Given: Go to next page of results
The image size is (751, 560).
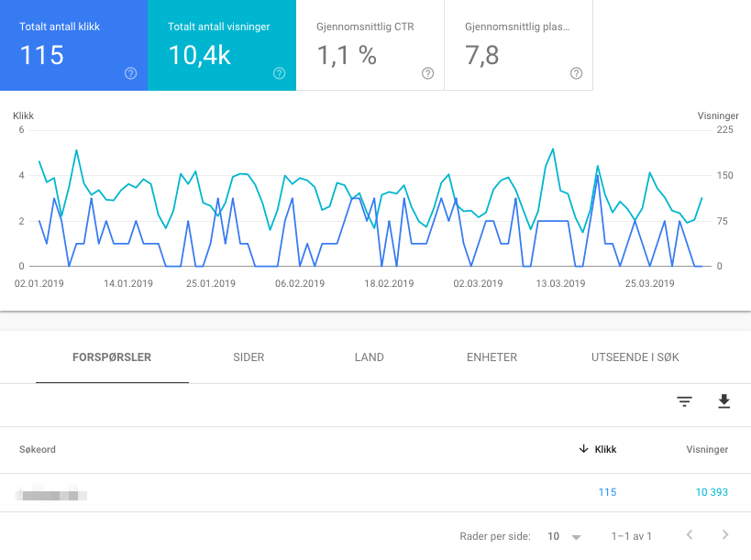Looking at the screenshot, I should pos(725,534).
